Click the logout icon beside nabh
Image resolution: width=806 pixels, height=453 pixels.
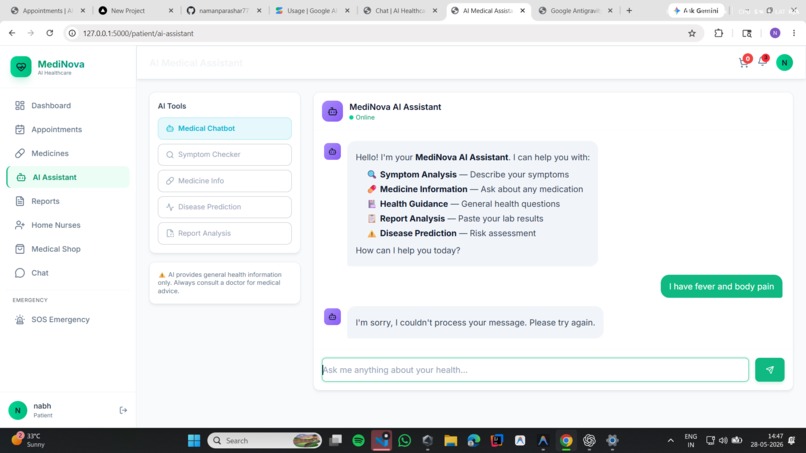click(x=123, y=410)
